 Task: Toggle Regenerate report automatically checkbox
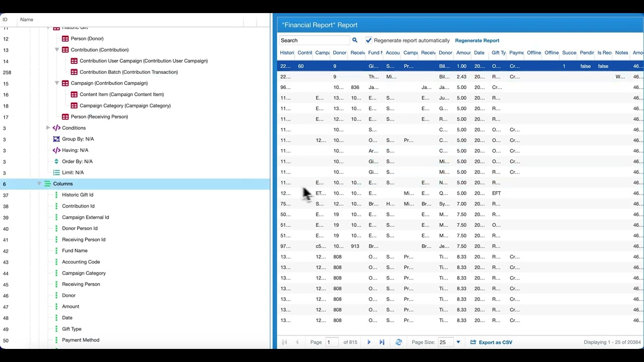tap(369, 40)
